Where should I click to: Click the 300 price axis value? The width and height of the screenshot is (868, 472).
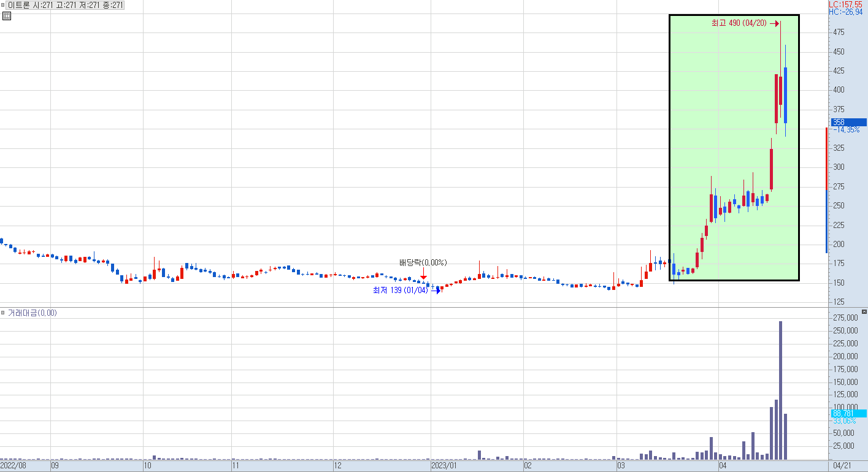coord(839,167)
